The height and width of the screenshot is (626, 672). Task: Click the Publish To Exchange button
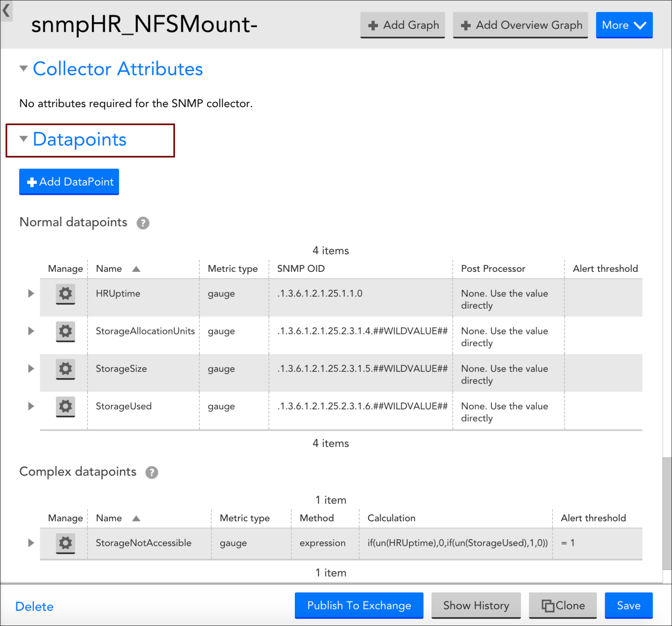[x=359, y=605]
